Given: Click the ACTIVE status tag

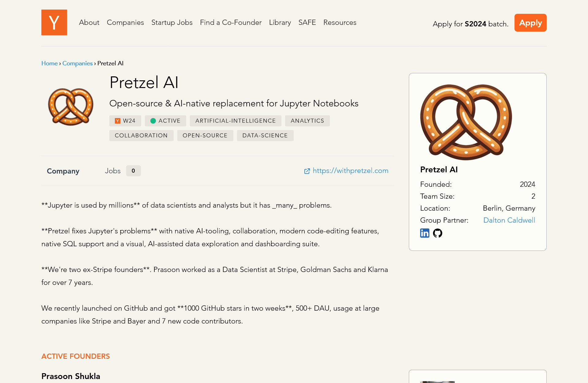Looking at the screenshot, I should click(x=165, y=121).
